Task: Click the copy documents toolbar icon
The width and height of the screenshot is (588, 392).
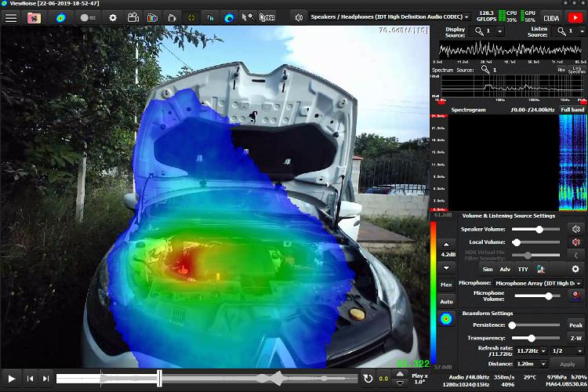Action: (x=172, y=17)
